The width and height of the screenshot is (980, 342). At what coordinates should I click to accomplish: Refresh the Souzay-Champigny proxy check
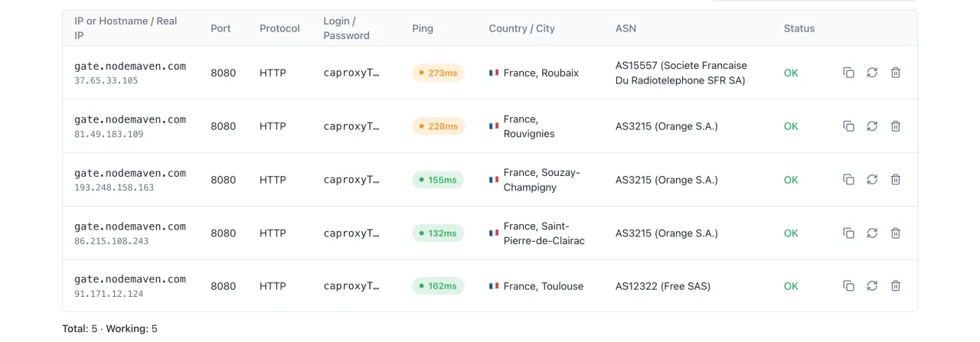(x=872, y=180)
